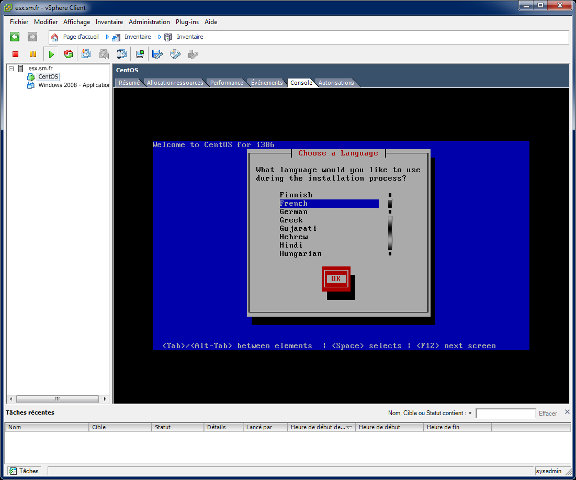The height and width of the screenshot is (480, 576).
Task: Click the yellow Suspend pause icon
Action: 33,54
